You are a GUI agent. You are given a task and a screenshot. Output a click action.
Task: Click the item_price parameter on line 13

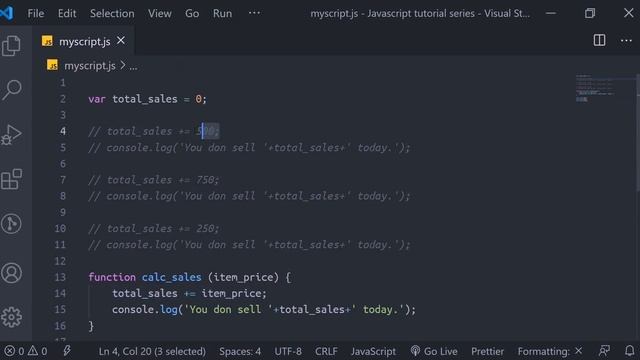[x=243, y=278]
